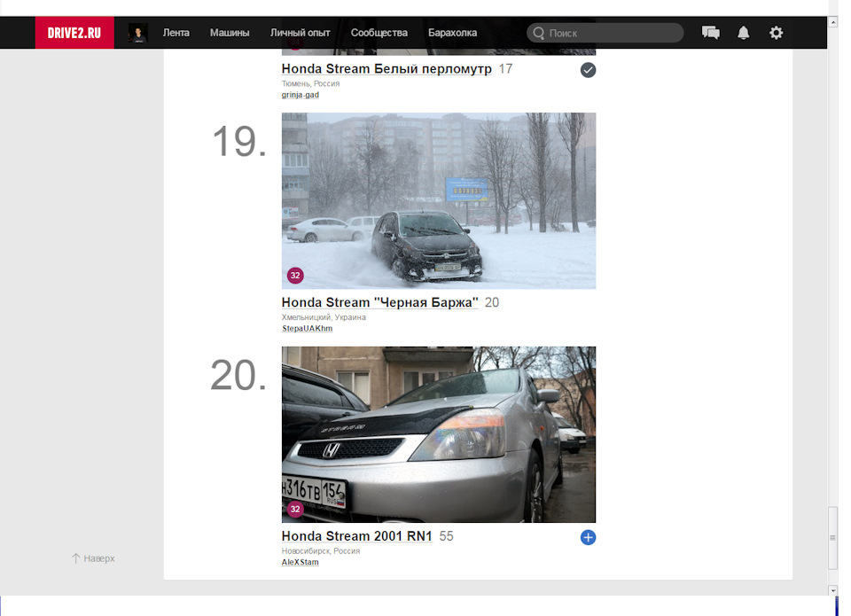Open the Личный опыт menu item
Image resolution: width=851 pixels, height=616 pixels.
(x=301, y=33)
